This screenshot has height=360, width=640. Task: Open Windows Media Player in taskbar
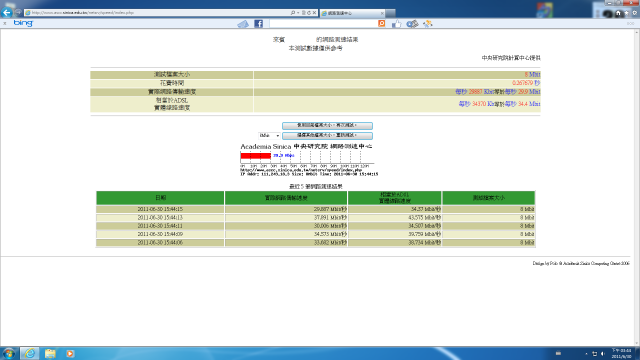point(70,353)
